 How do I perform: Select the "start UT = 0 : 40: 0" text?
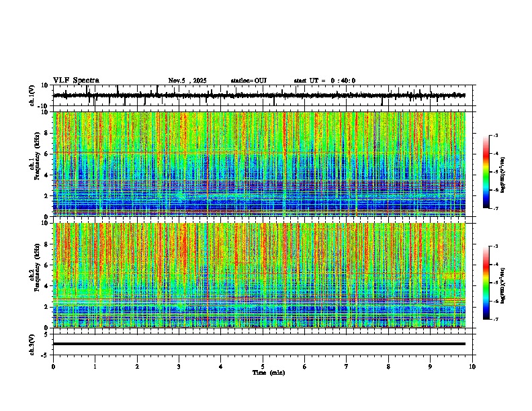coord(324,81)
